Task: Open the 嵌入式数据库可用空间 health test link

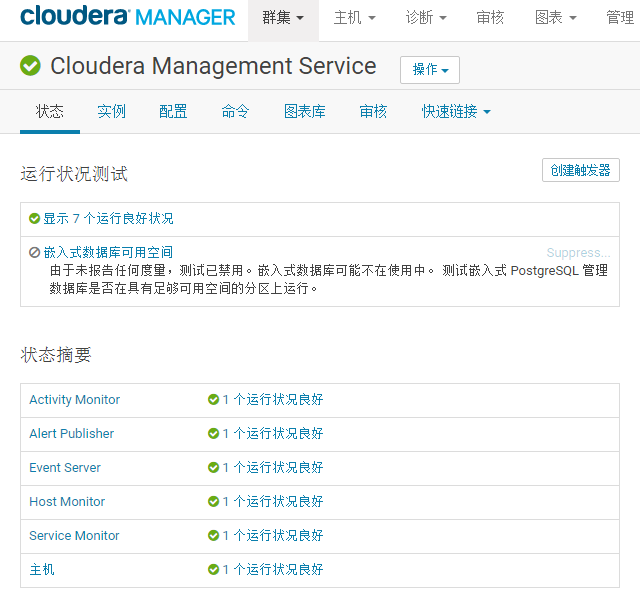Action: [x=108, y=252]
